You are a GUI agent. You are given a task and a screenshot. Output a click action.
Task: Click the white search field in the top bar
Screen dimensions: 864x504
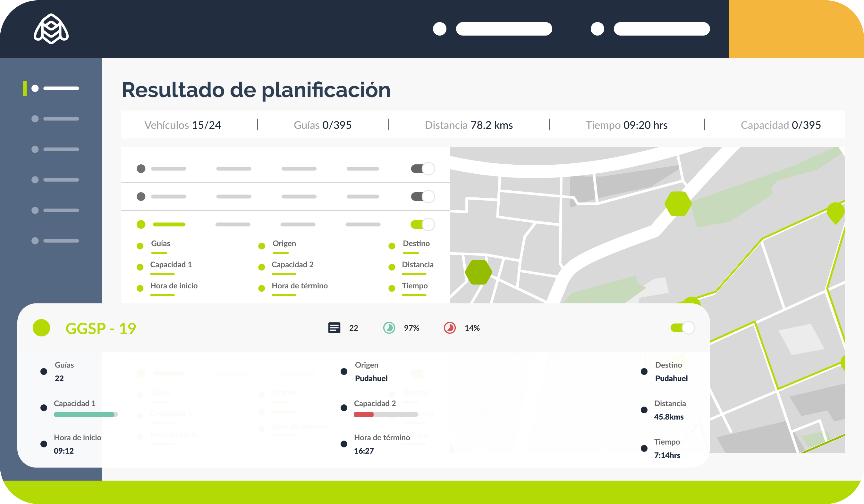tap(504, 29)
